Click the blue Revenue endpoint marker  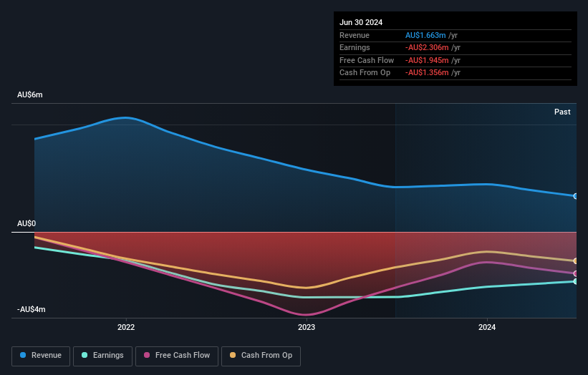575,196
